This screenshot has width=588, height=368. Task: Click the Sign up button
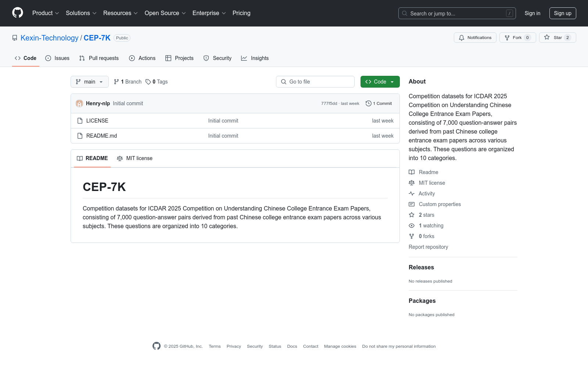tap(562, 13)
